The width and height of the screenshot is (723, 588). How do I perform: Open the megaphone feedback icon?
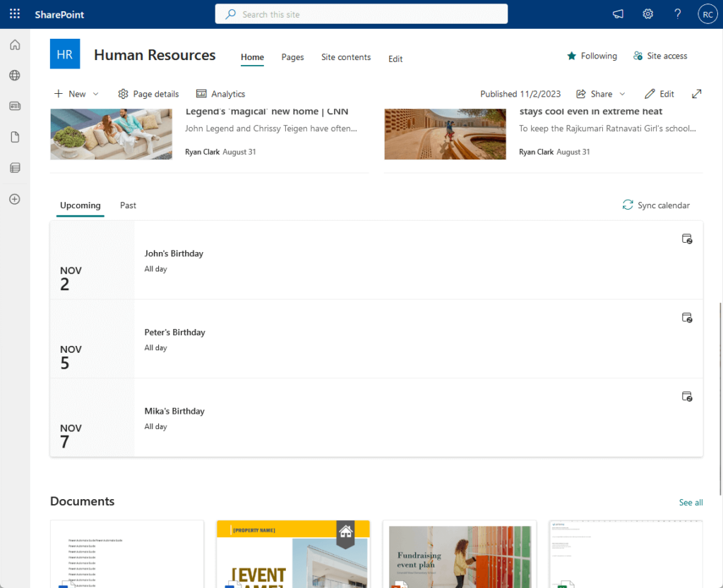tap(618, 14)
